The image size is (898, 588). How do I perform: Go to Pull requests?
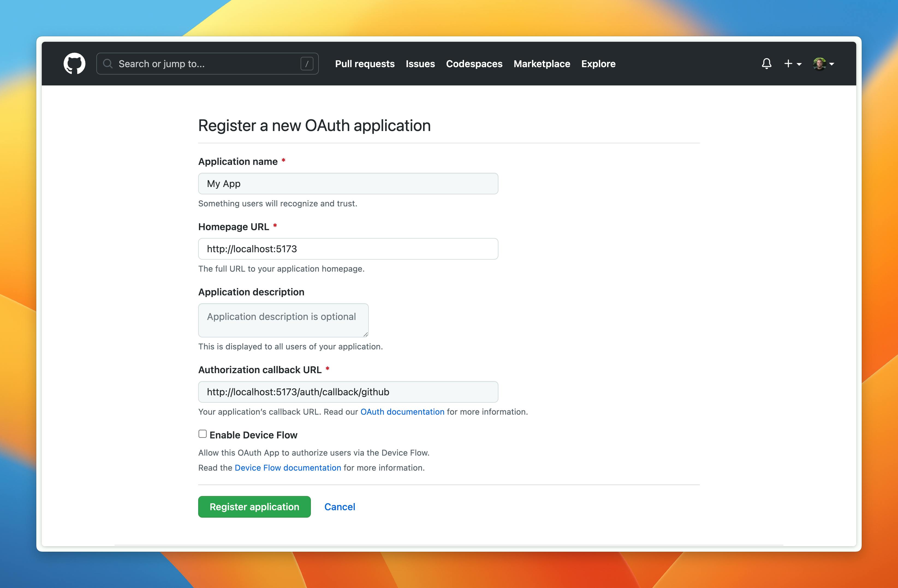coord(364,63)
